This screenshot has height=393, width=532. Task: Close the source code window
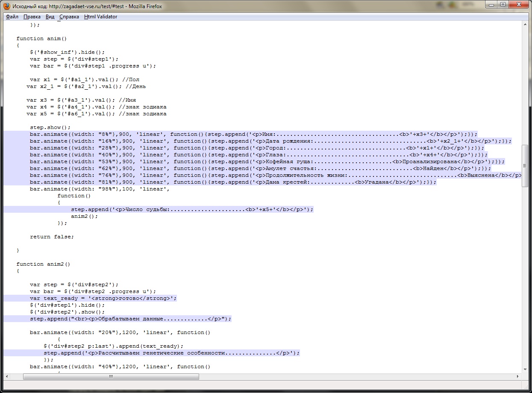(518, 5)
